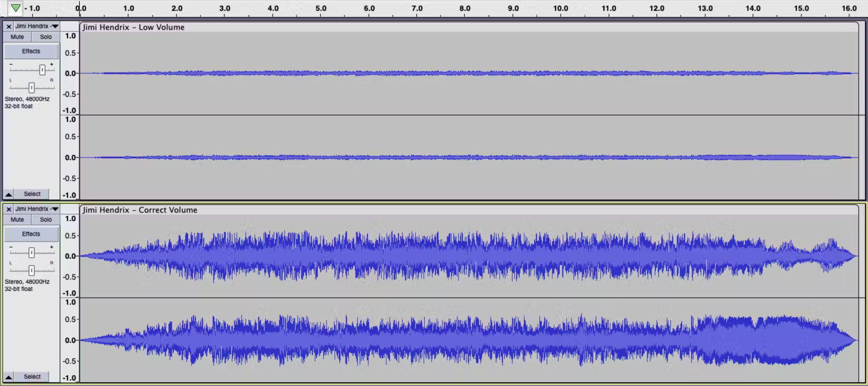Screen dimensions: 868x386
Task: Solo the Low Volume track
Action: tap(46, 37)
